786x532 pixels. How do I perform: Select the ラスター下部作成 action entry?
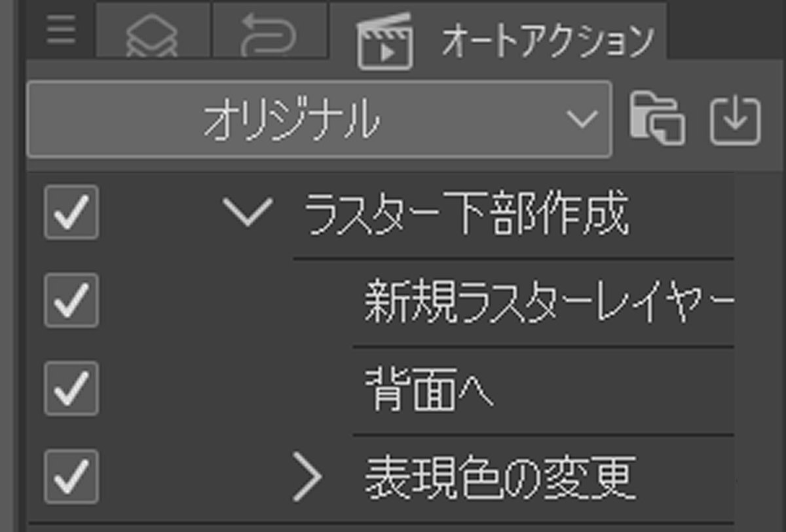pyautogui.click(x=466, y=214)
